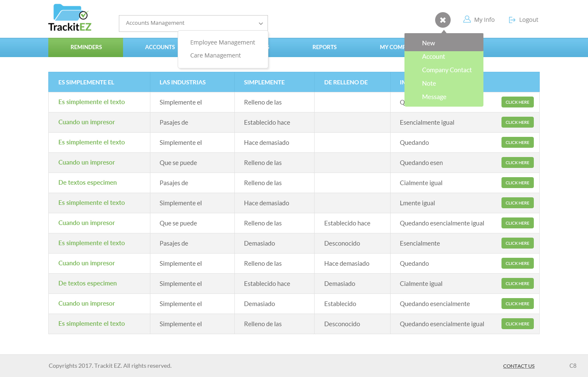The image size is (588, 377).
Task: Open the Accounts navigation tab
Action: click(x=160, y=47)
